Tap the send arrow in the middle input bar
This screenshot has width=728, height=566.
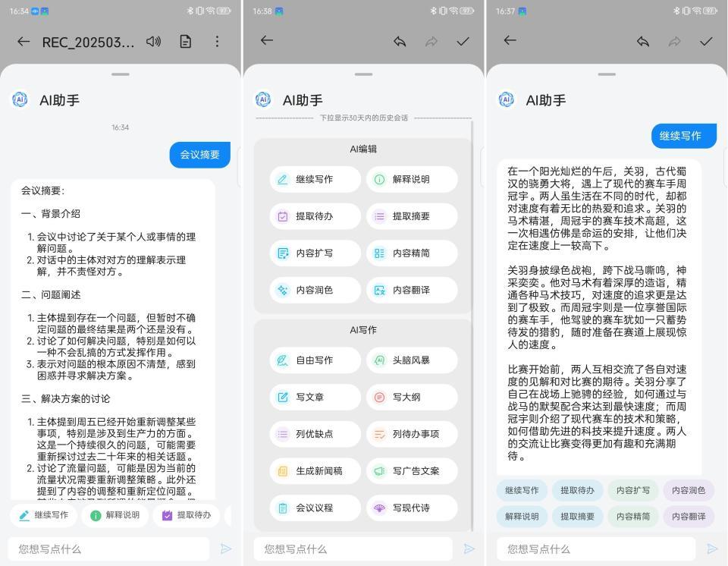(x=469, y=549)
